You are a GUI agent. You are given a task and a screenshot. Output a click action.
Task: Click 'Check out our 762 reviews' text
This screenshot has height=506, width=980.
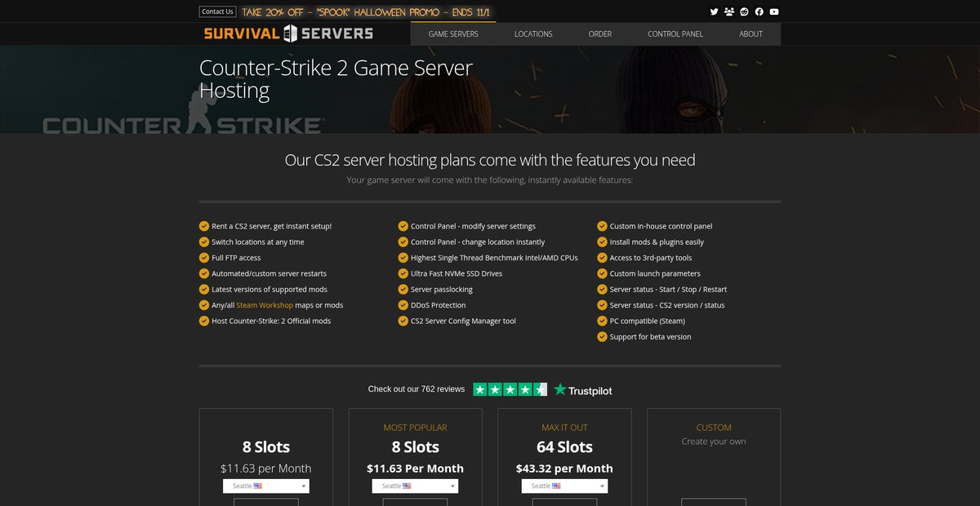point(416,389)
